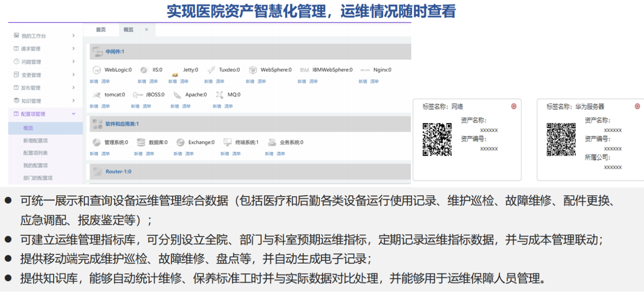This screenshot has width=644, height=293.
Task: Click the 软件和应用类 section header icon
Action: coord(97,124)
